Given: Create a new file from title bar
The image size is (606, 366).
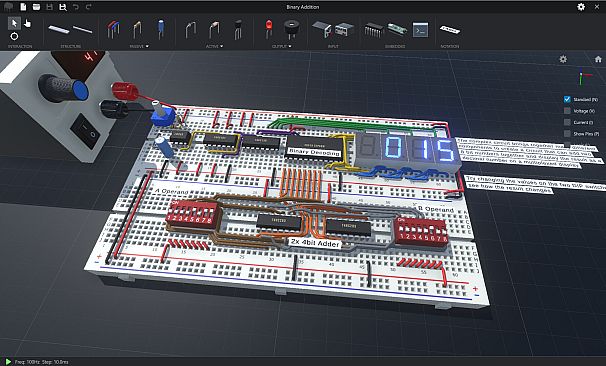Looking at the screenshot, I should tap(23, 7).
